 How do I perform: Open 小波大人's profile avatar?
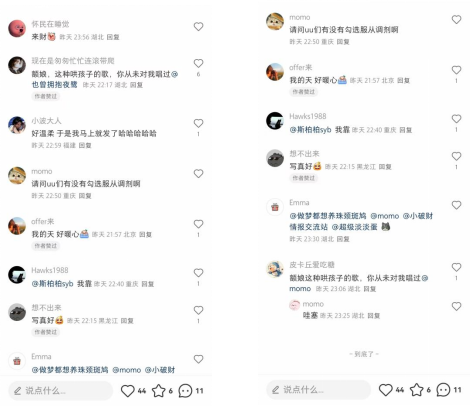pos(17,125)
